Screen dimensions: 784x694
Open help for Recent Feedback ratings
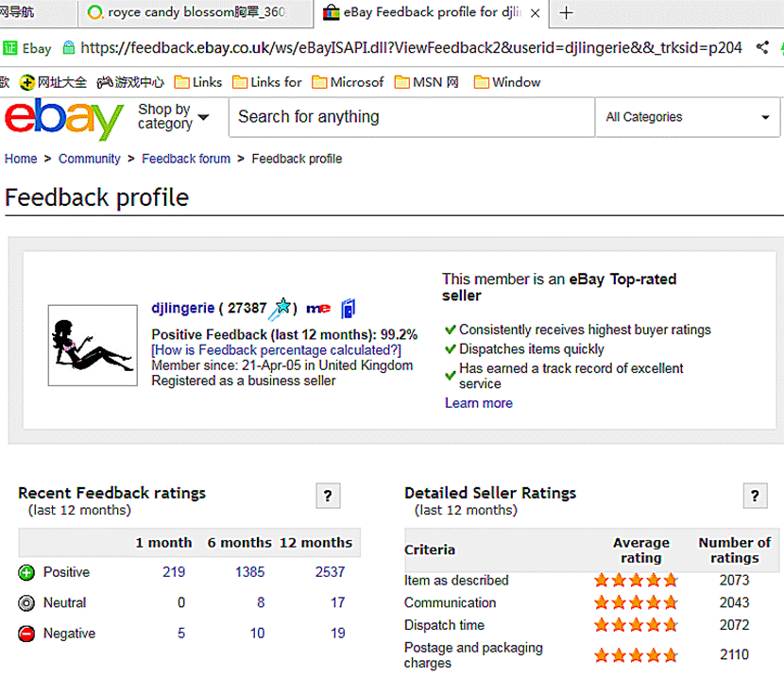[327, 496]
